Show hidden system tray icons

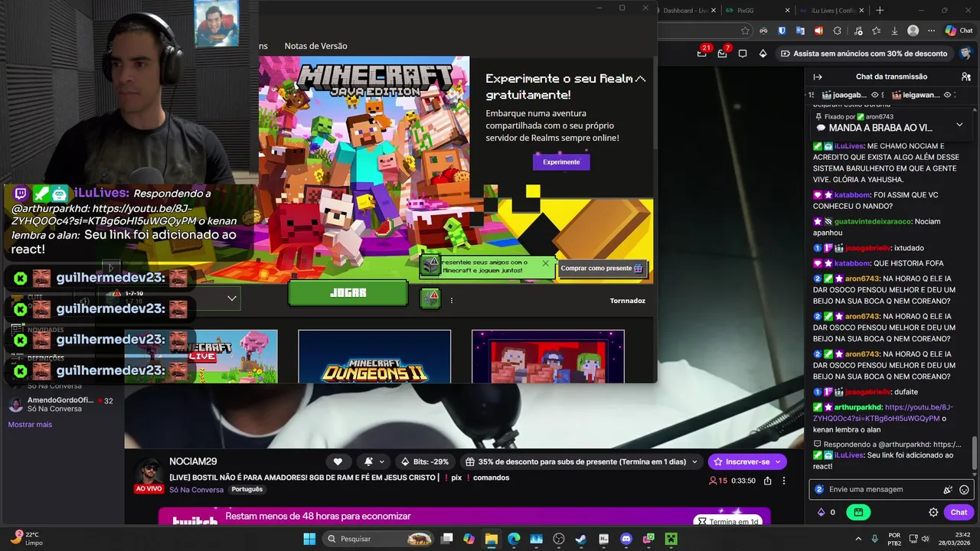tap(857, 539)
